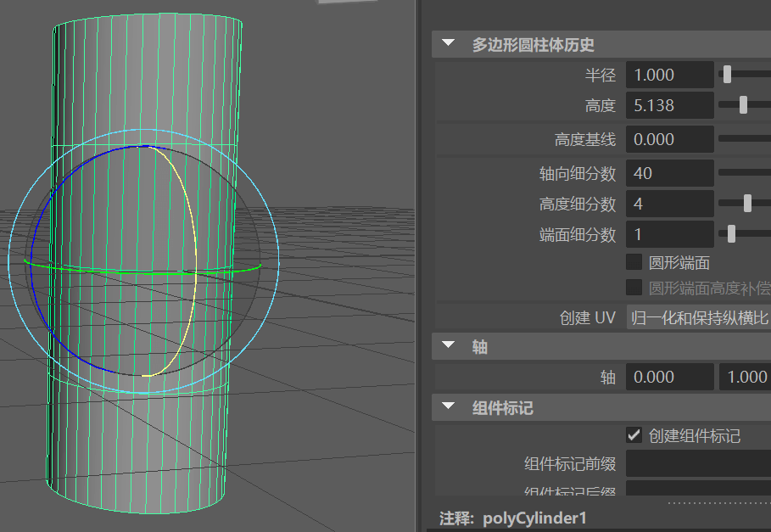771x532 pixels.
Task: Click the 轴 second value field 1.000
Action: coord(745,377)
